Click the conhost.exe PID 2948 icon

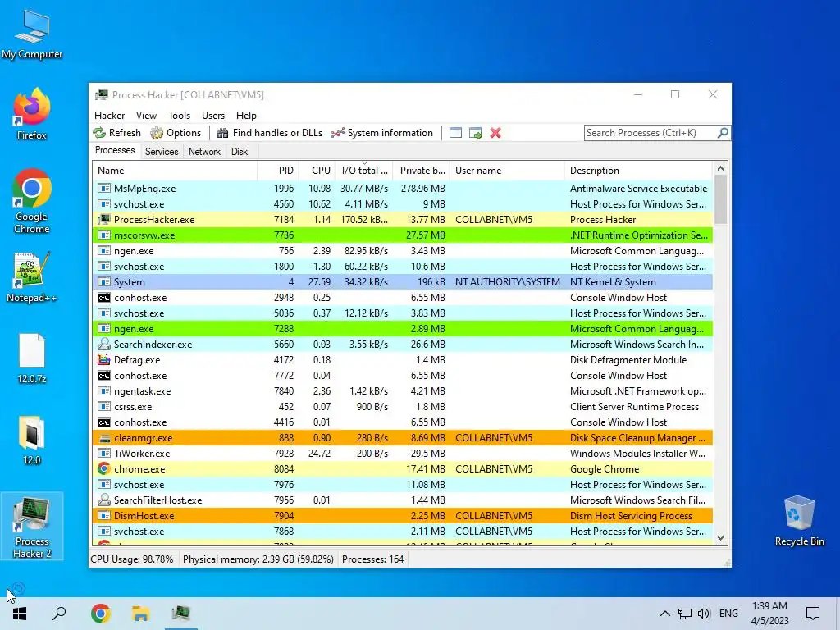(104, 297)
